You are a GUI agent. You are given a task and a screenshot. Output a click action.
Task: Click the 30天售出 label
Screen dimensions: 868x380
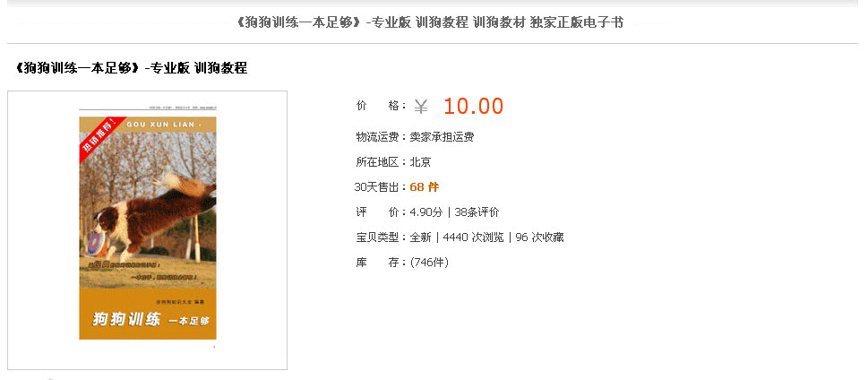tap(376, 187)
